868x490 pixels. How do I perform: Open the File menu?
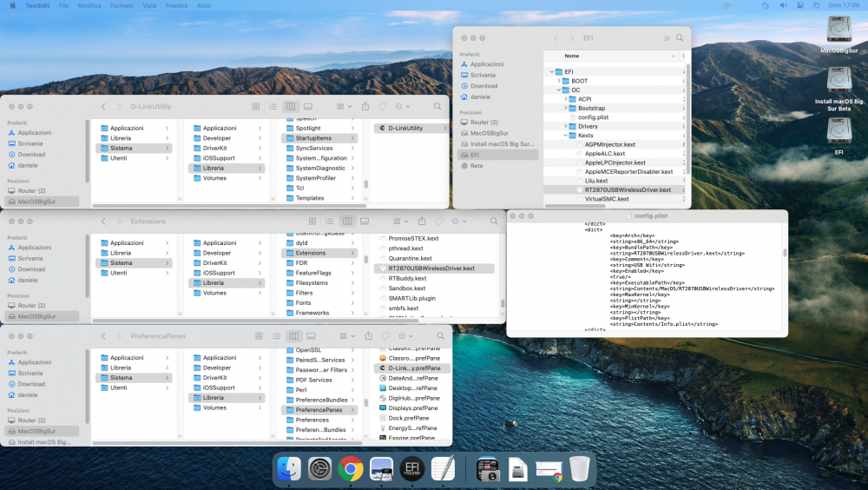tap(63, 5)
